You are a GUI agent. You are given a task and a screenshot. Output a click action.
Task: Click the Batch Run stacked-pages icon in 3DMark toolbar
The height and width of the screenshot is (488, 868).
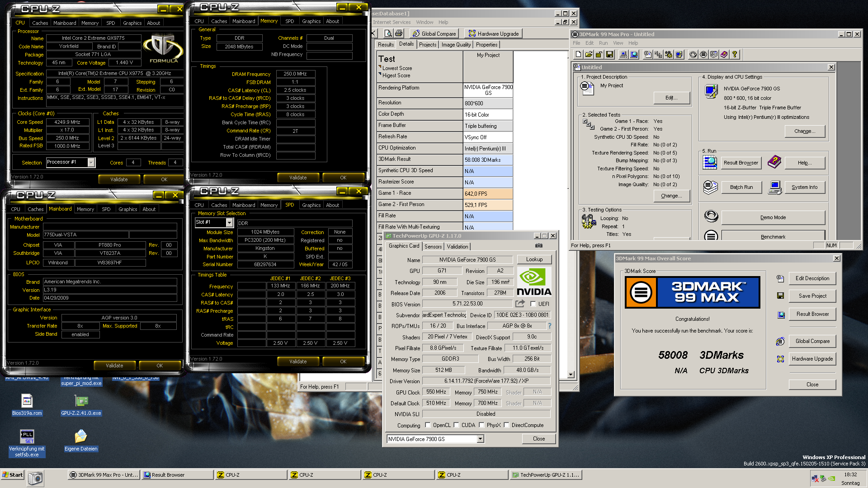[714, 55]
